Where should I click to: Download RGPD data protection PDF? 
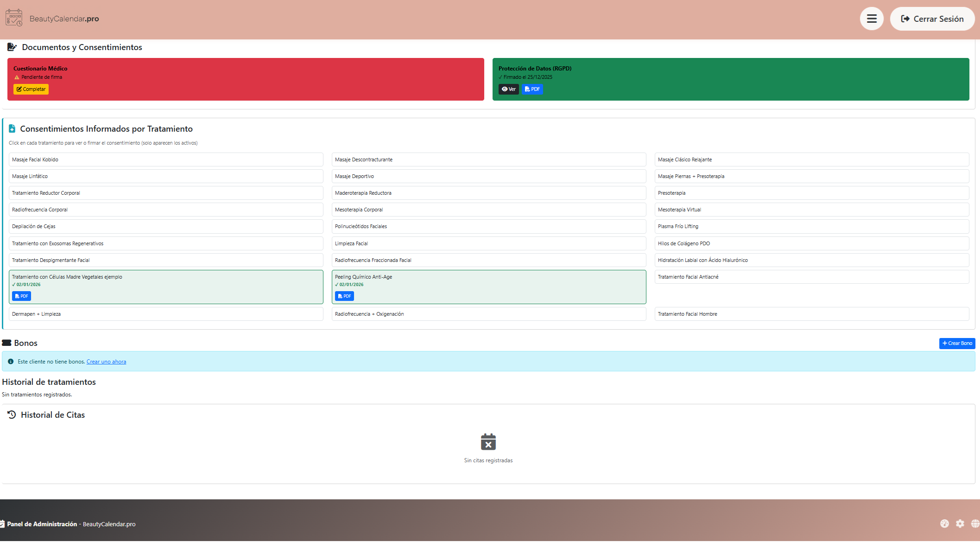coord(532,89)
